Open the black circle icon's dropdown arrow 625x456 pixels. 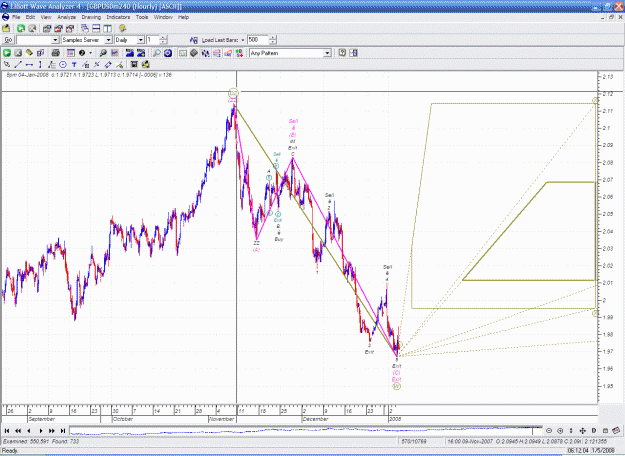[x=90, y=53]
